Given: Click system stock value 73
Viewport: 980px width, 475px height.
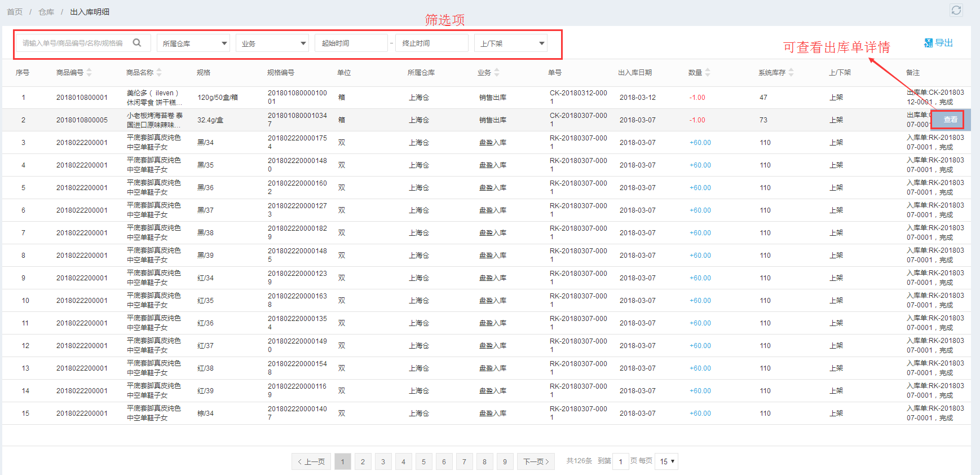Looking at the screenshot, I should point(763,120).
